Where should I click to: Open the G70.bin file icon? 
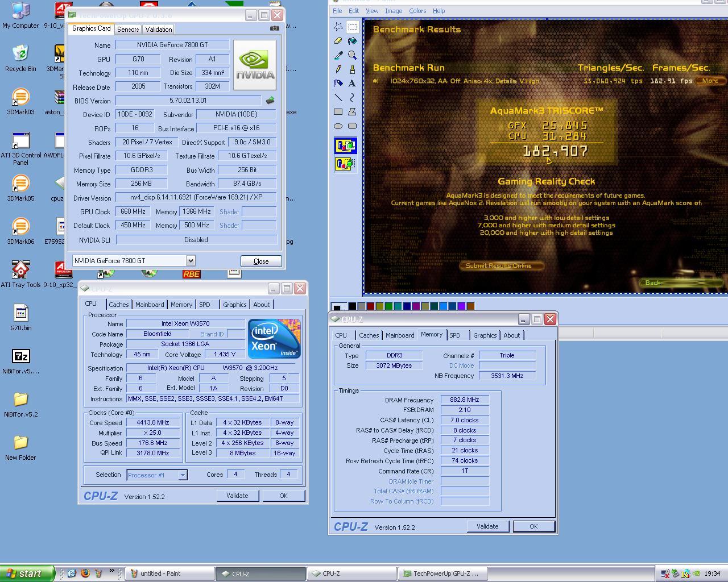point(20,318)
